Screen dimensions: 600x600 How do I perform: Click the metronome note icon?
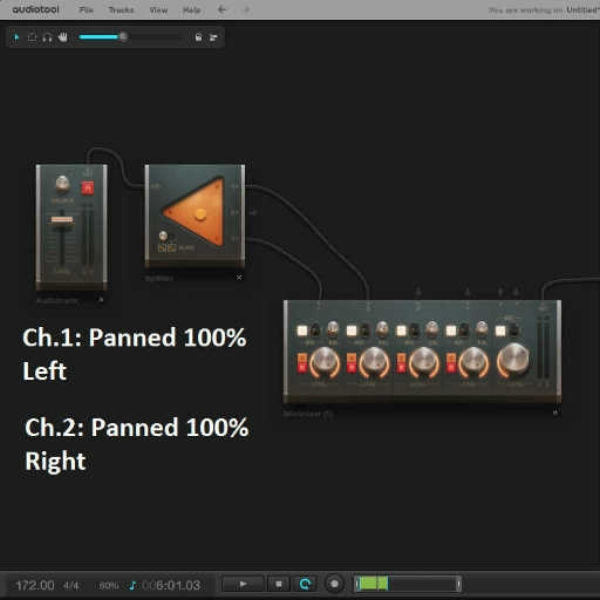[132, 585]
